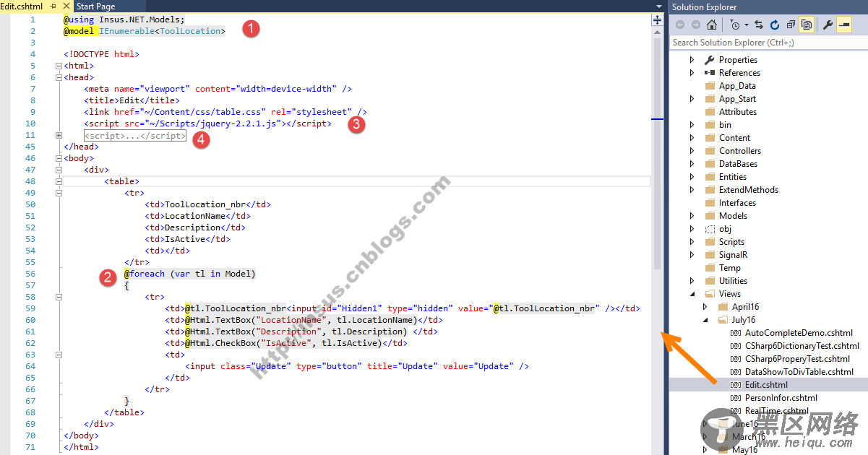Collapse the Views folder

pos(692,294)
